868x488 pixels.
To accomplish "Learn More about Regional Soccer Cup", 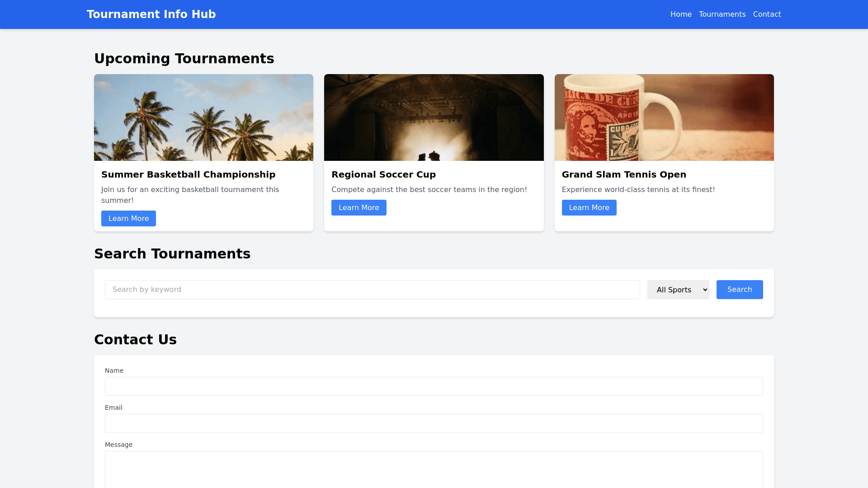I will [359, 208].
